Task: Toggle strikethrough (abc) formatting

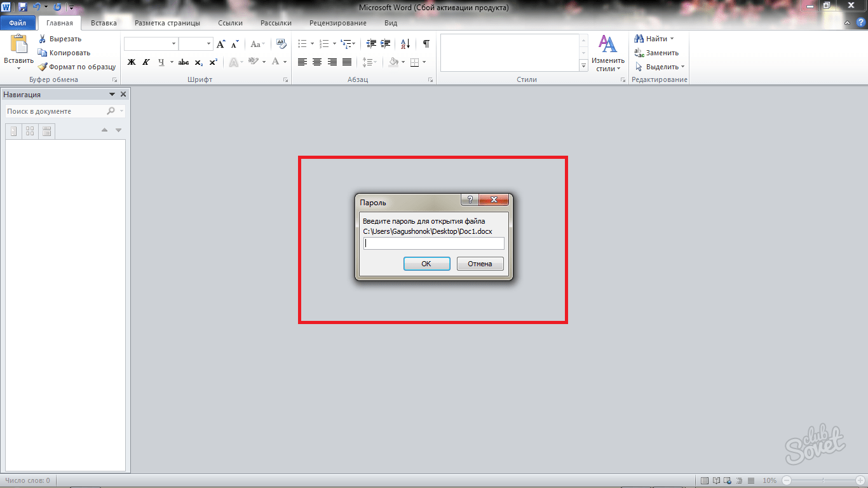Action: tap(184, 62)
